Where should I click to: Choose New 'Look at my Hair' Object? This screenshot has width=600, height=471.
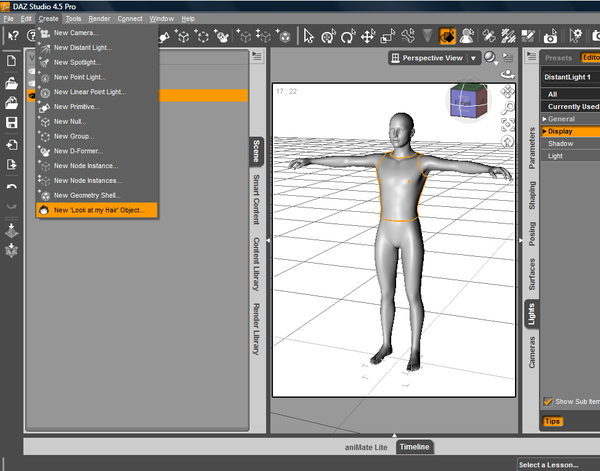point(97,210)
